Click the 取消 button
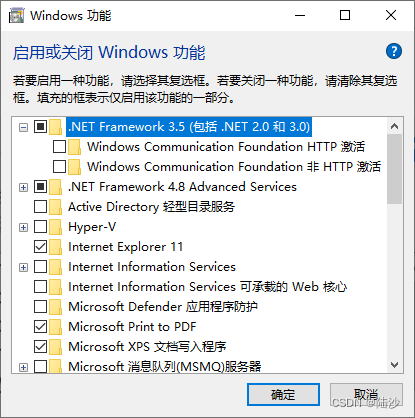This screenshot has height=418, width=415. (x=366, y=395)
